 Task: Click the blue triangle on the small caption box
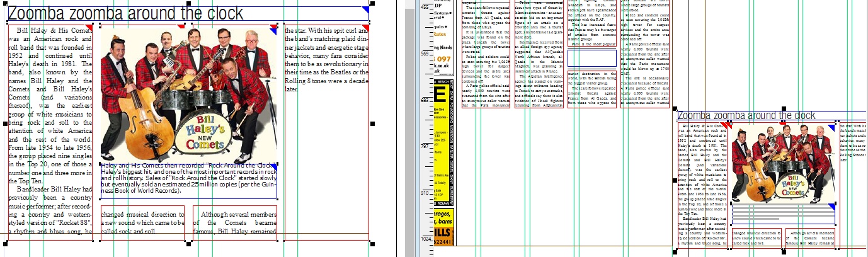831,207
